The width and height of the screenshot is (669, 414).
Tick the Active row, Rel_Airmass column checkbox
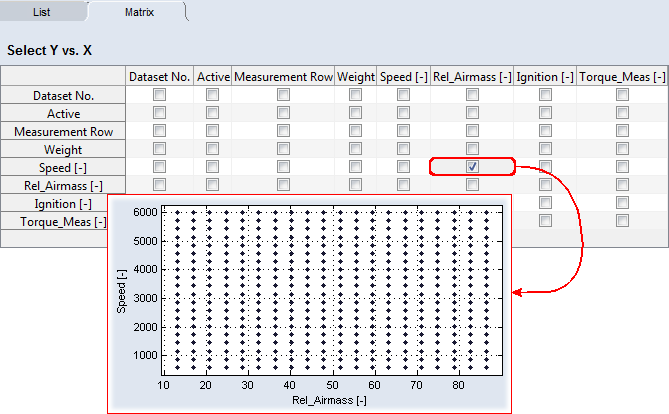point(472,113)
